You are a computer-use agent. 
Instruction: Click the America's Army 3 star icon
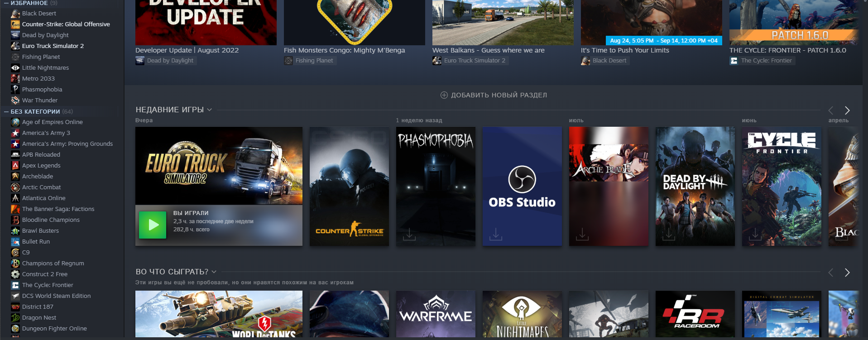[x=15, y=133]
